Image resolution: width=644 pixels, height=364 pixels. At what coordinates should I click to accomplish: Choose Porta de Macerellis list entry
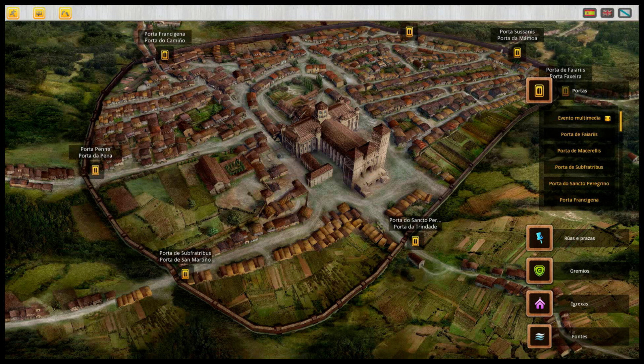pyautogui.click(x=579, y=151)
